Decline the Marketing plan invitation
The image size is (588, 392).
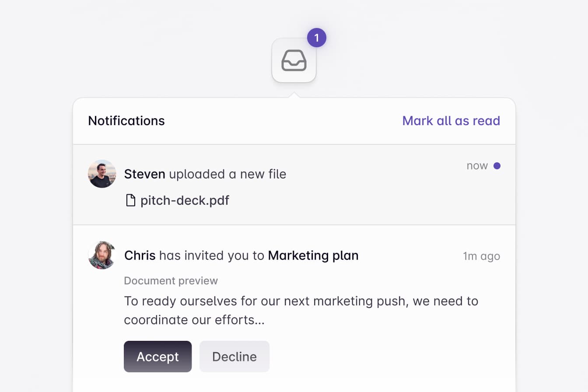pyautogui.click(x=234, y=357)
